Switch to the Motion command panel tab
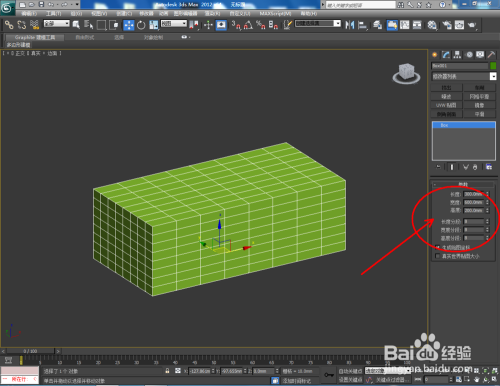This screenshot has height=386, width=500. (x=469, y=55)
